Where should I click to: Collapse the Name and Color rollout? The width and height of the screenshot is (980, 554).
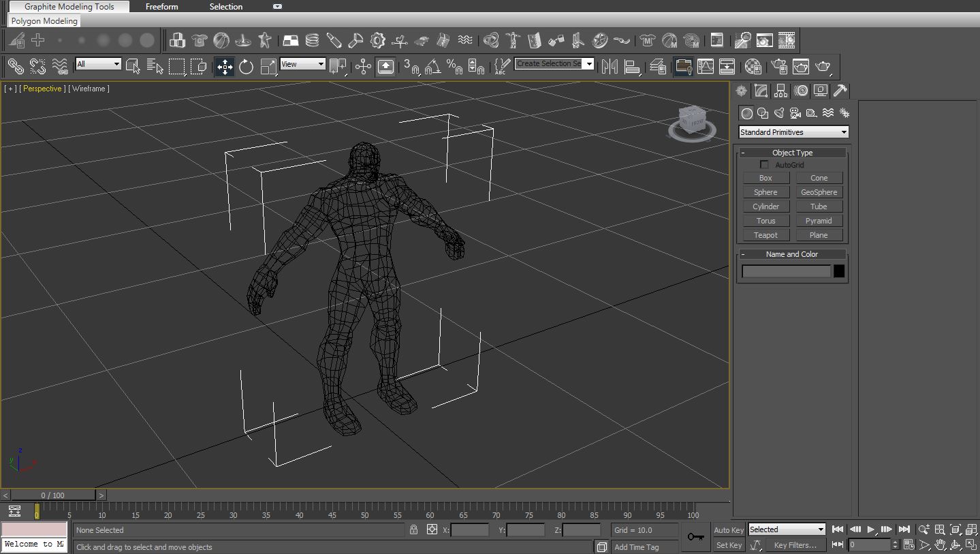pos(792,254)
